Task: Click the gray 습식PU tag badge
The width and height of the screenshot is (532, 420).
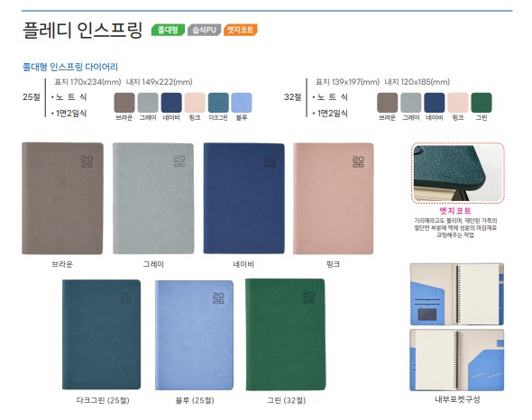Action: point(205,30)
